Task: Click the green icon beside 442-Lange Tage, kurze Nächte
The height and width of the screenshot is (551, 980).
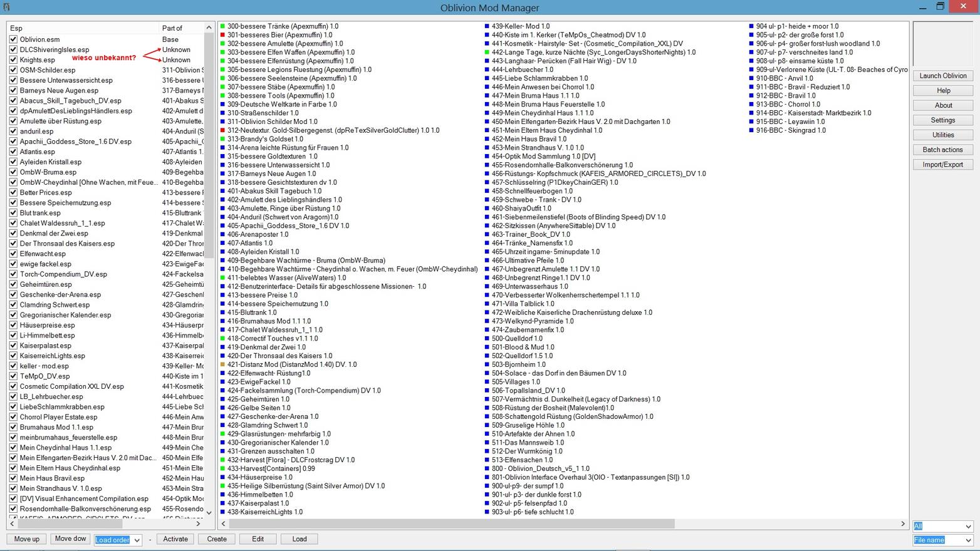Action: (x=487, y=53)
